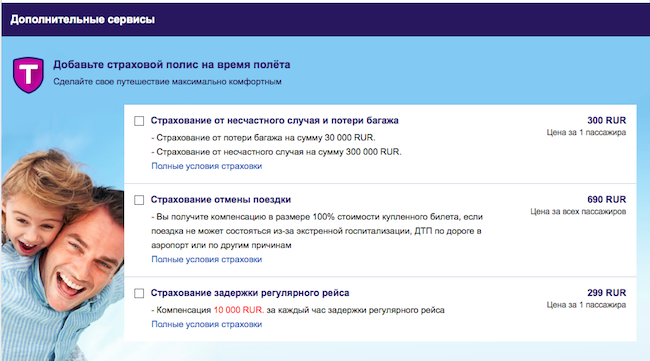650x361 pixels.
Task: Select title 'Страхование отмены поездки'
Action: 221,200
